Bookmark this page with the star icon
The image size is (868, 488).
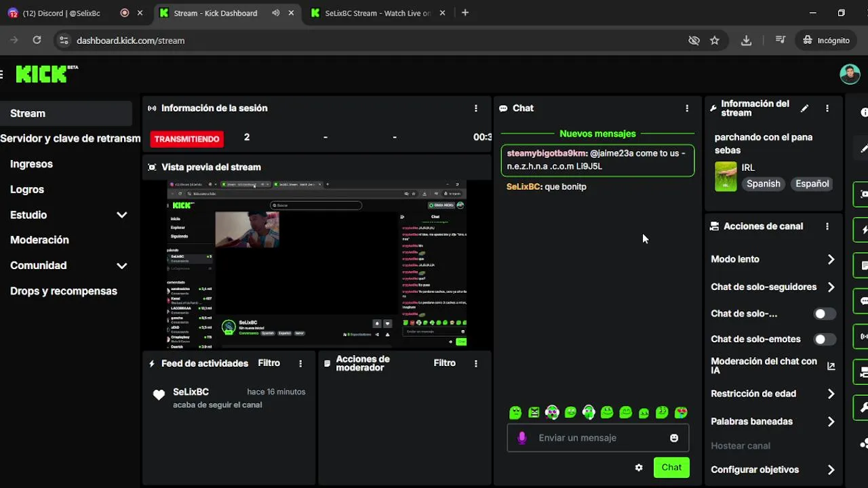tap(714, 41)
